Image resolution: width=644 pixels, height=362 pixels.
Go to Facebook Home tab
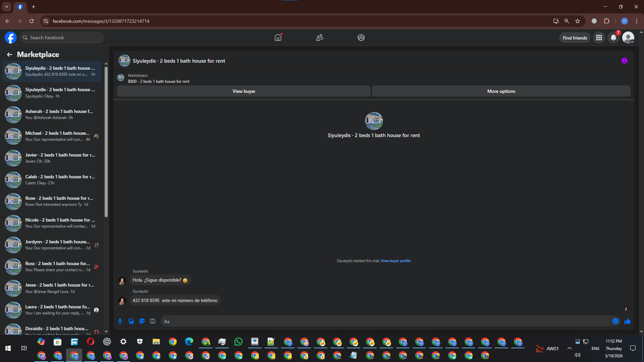(278, 38)
